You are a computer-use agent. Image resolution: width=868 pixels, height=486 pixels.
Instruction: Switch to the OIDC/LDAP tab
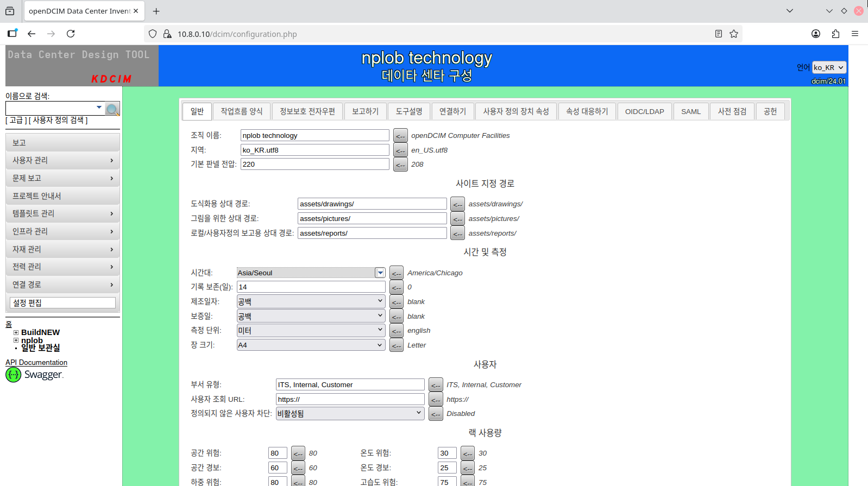[x=644, y=111]
